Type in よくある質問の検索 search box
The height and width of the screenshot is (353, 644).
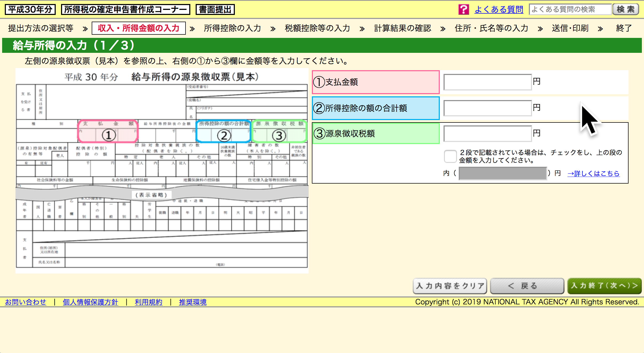click(570, 10)
